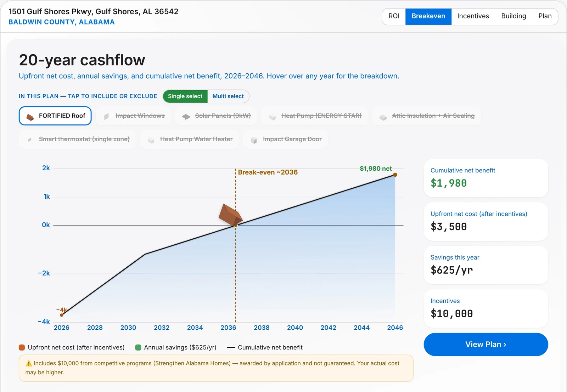Open the ROI tab
567x392 pixels.
[394, 16]
